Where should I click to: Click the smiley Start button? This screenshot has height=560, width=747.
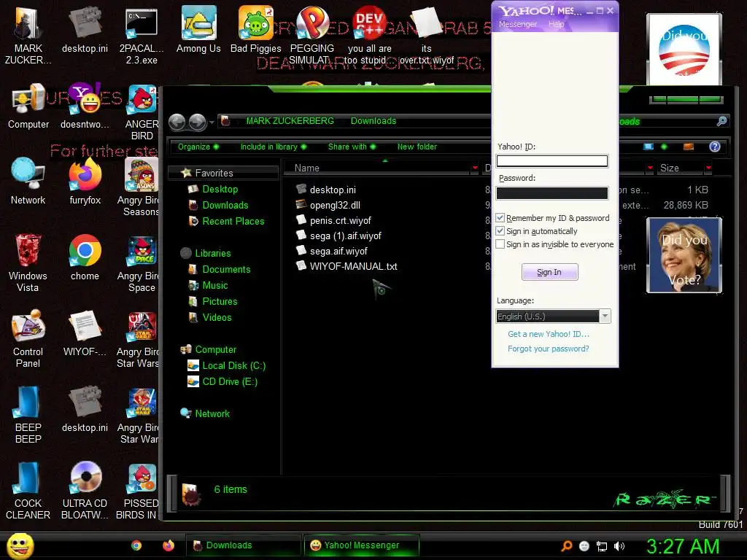pyautogui.click(x=20, y=545)
